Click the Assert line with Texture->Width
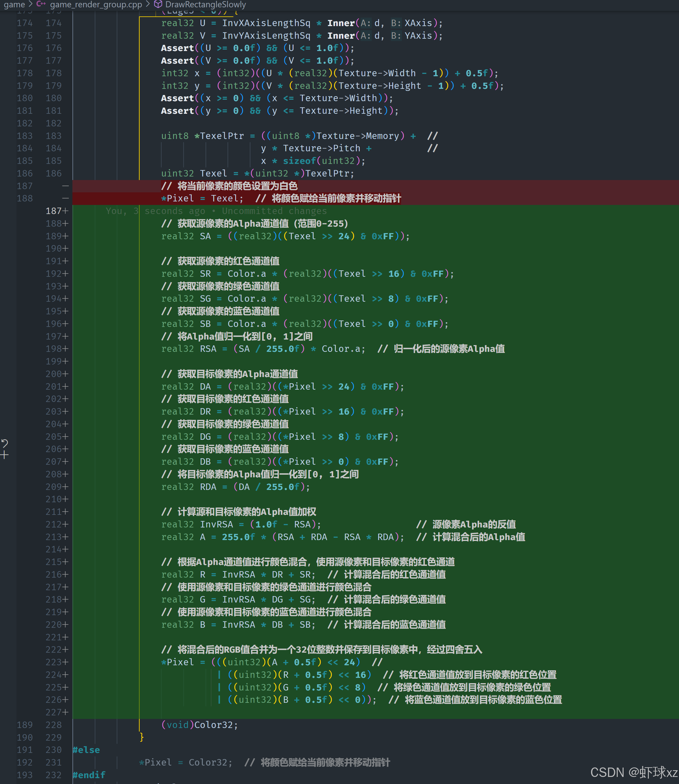Screen dimensions: 679x784 point(277,98)
